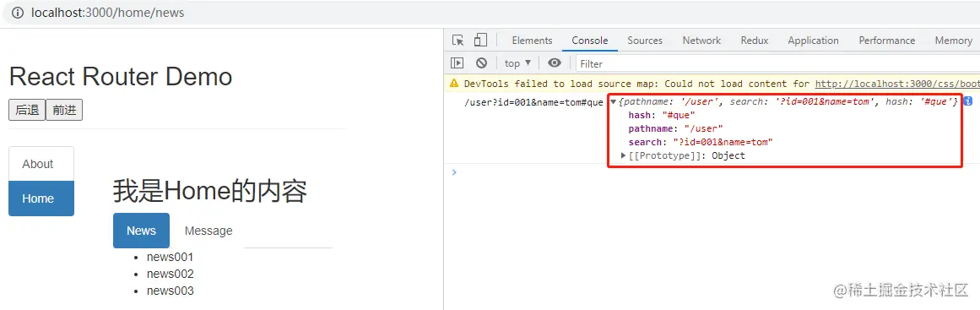Switch to the Elements tab
The image size is (980, 310).
[x=532, y=41]
